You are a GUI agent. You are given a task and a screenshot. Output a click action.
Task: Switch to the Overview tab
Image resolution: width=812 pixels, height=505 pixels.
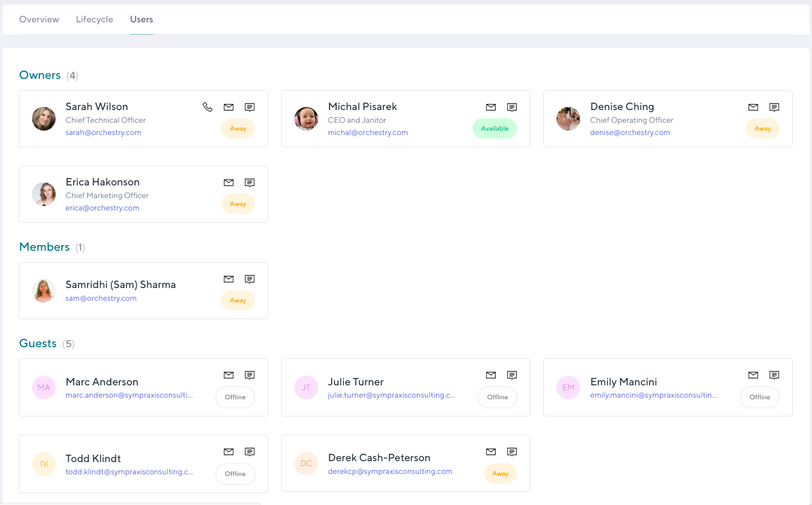click(x=39, y=19)
